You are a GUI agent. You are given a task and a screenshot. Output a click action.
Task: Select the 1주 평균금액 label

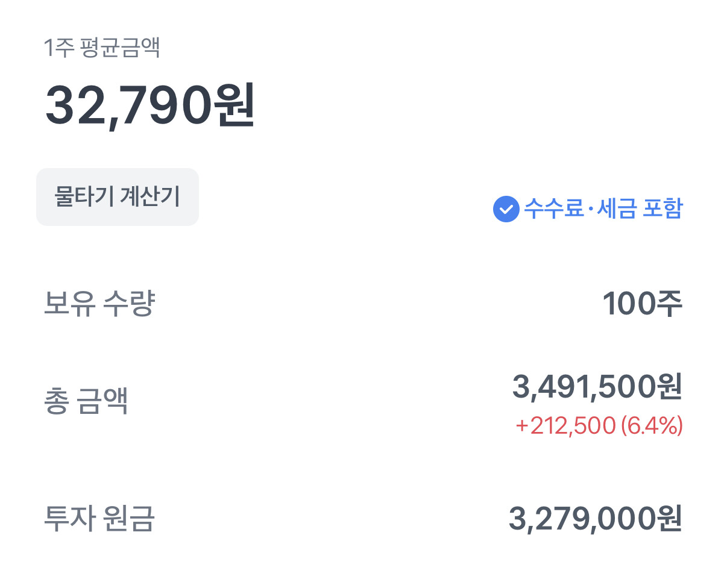click(102, 48)
